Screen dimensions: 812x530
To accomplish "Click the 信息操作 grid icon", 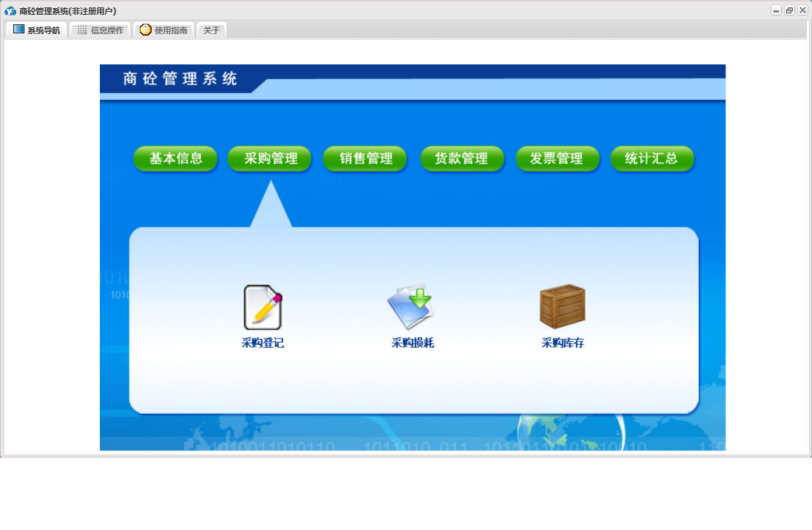I will coord(82,30).
